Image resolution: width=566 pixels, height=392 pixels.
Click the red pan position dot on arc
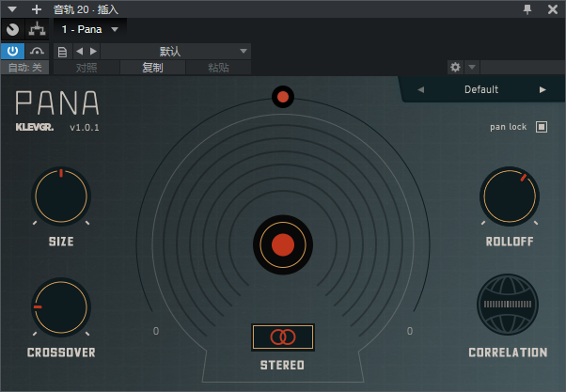tap(283, 97)
